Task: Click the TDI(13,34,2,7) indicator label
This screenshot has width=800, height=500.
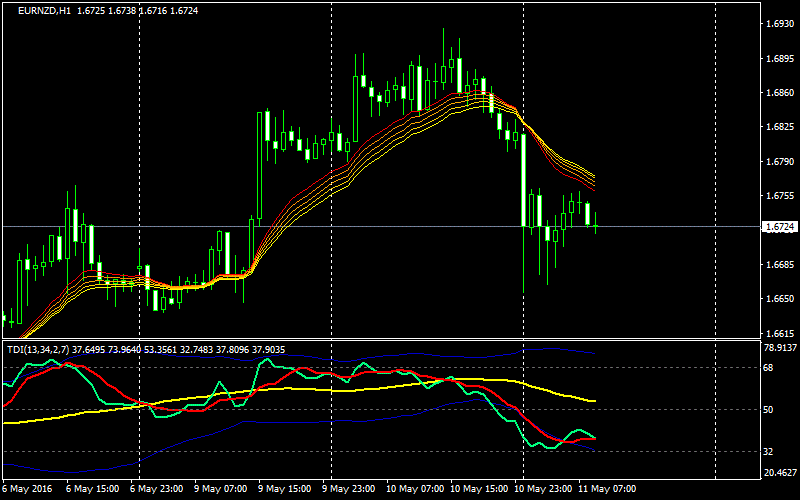Action: 38,349
